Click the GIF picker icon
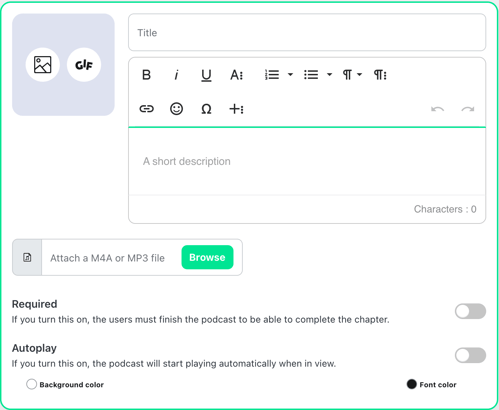 coord(84,65)
